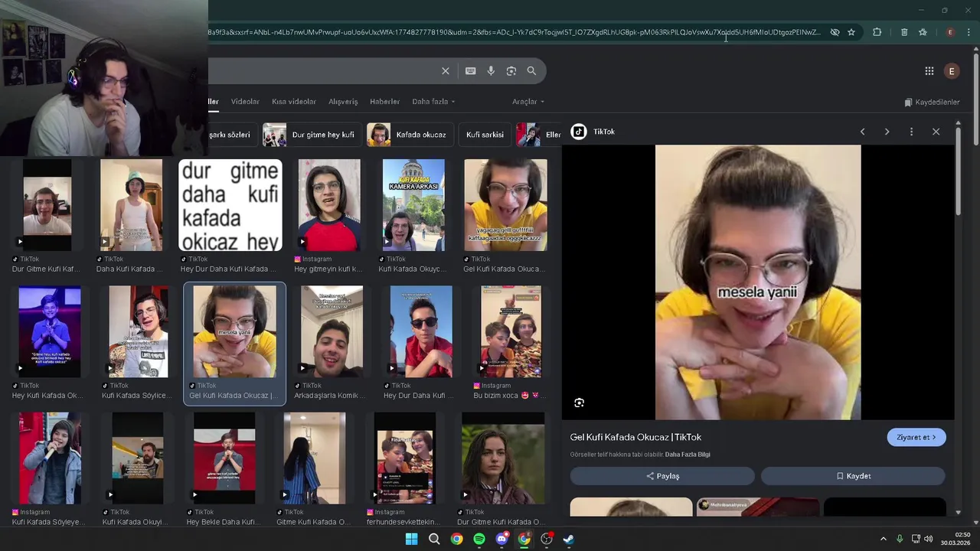Open Windows taskbar search
Viewport: 980px width, 551px height.
pos(434,539)
